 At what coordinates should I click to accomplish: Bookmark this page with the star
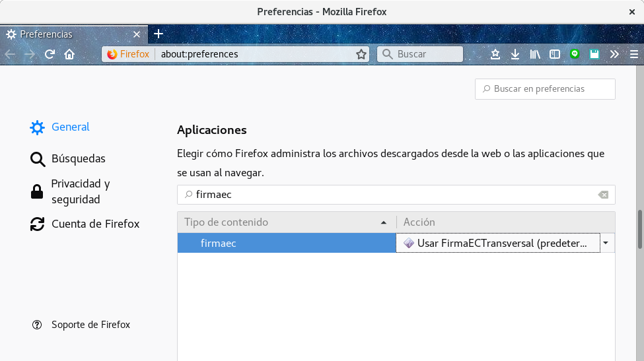[361, 54]
